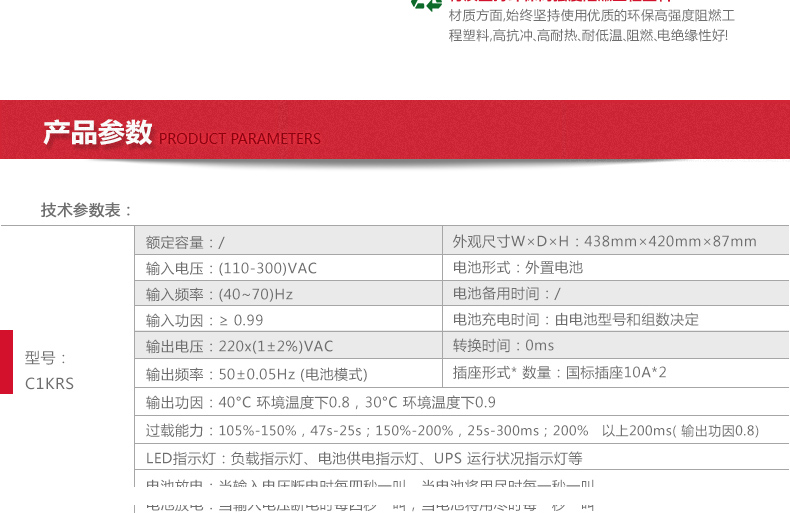This screenshot has width=790, height=513.
Task: Click the 程塑料,高抗冲 description line
Action: [x=588, y=35]
